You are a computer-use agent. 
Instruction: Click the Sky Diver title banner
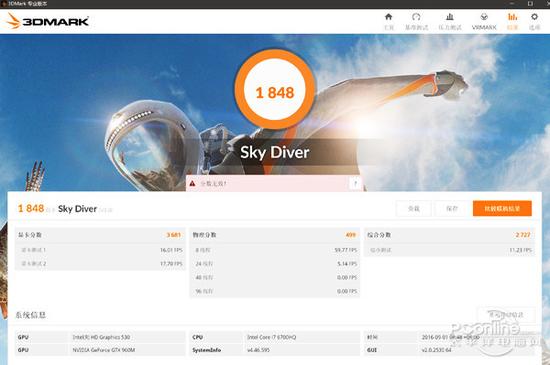pos(275,152)
